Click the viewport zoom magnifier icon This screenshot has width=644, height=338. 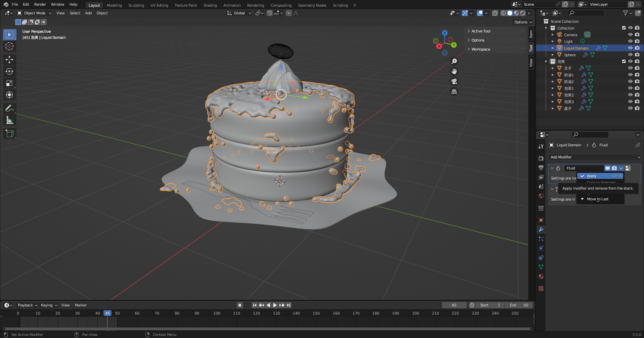click(x=454, y=61)
